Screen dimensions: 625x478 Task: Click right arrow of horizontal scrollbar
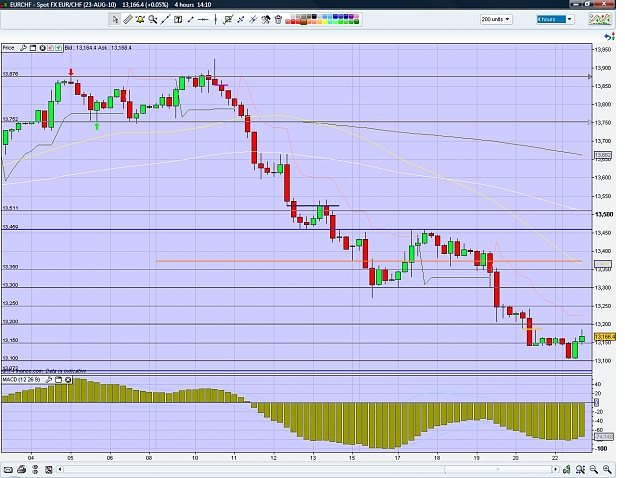[x=555, y=469]
